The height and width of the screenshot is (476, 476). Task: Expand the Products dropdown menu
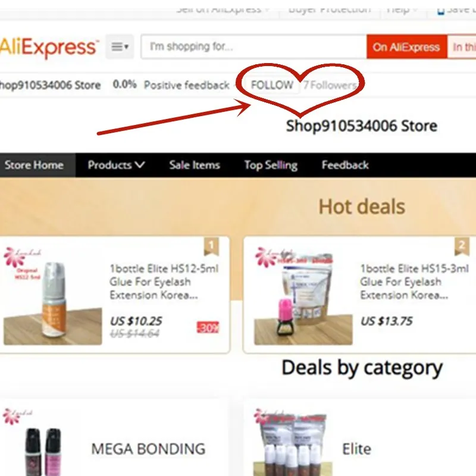point(116,165)
